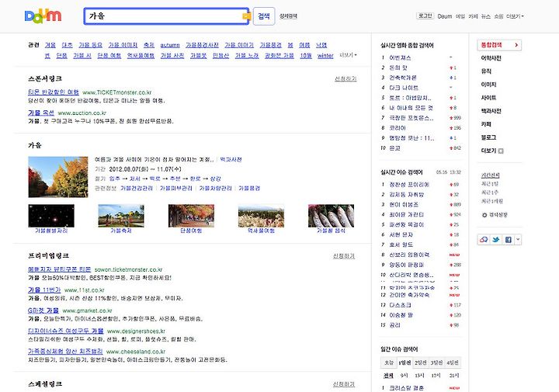Open the 억새풀여행 reed field thumbnail

261,216
